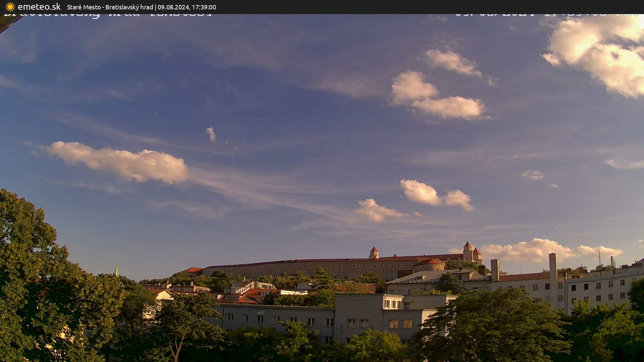644x362 pixels.
Task: Click the emeteo.sk wordmark text
Action: click(x=40, y=6)
